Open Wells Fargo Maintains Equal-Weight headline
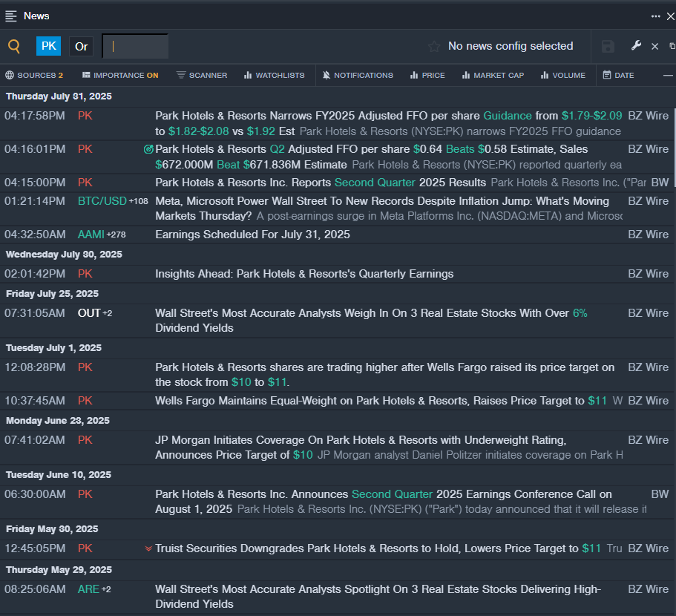Screen dimensions: 676x616 pyautogui.click(x=381, y=401)
